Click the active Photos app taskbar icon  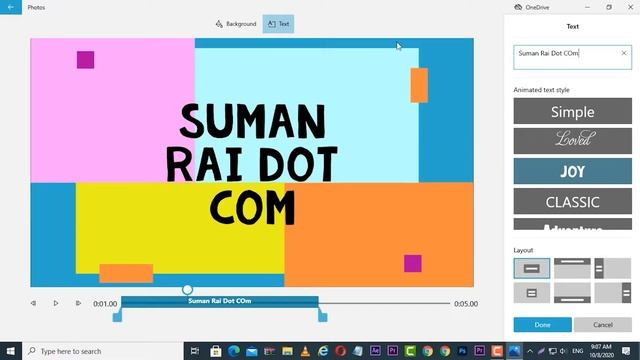[x=514, y=351]
